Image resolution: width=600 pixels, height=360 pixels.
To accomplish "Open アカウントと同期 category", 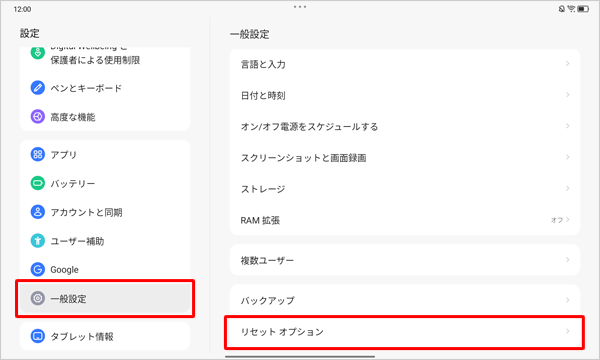I will (105, 212).
